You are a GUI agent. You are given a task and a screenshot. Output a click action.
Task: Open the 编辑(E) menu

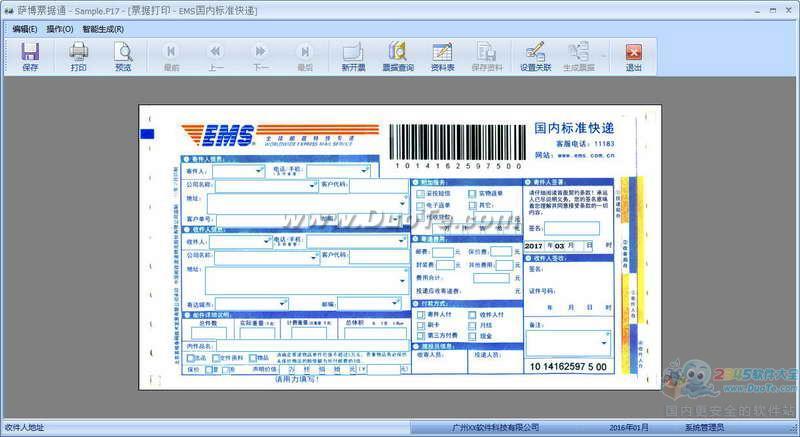pos(24,29)
